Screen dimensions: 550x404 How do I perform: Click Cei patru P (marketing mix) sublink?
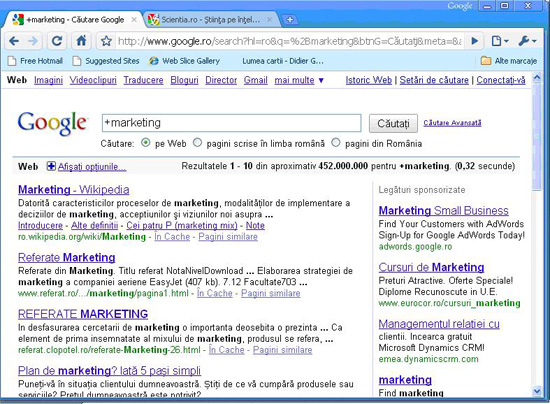182,225
